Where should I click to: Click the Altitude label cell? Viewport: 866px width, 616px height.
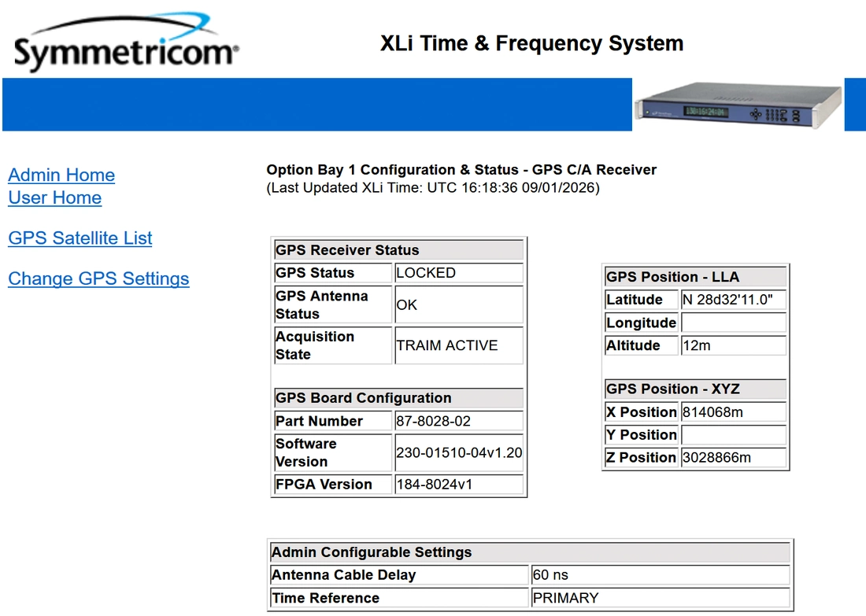click(641, 345)
